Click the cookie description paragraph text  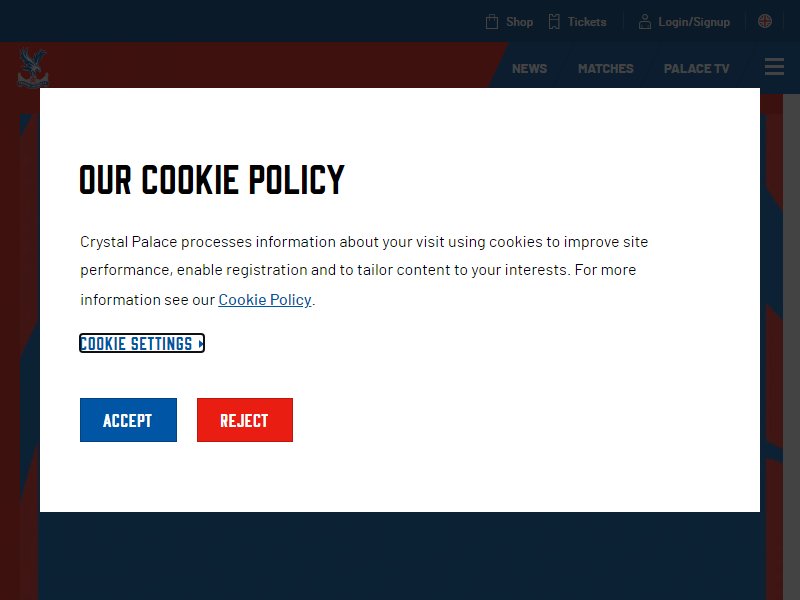(364, 270)
